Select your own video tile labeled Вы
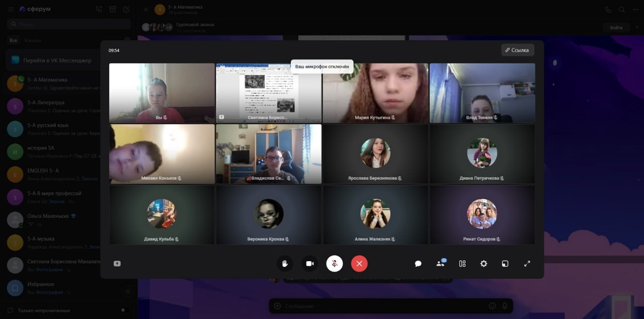The image size is (644, 319). 162,93
